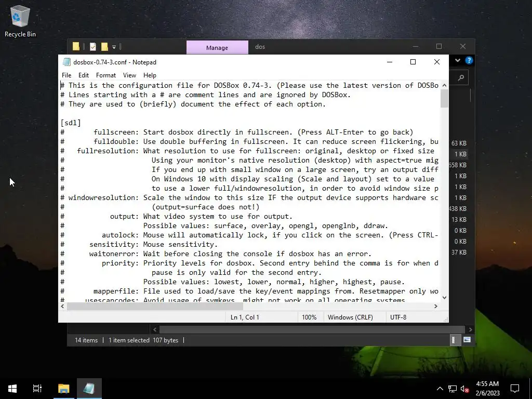
Task: Switch to File Explorer on the taskbar
Action: tap(63, 389)
